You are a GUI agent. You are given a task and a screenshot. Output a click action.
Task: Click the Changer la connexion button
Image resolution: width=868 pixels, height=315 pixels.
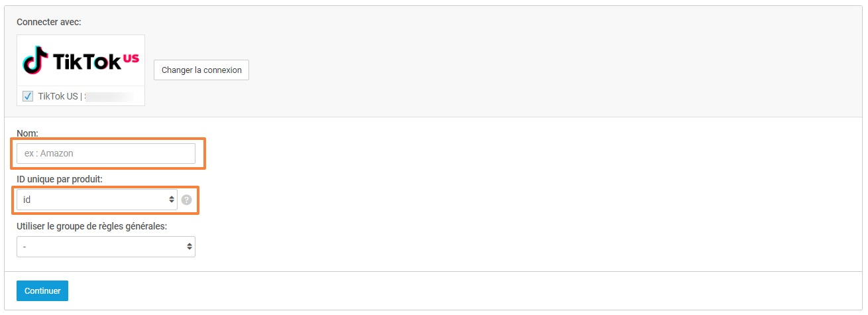(201, 70)
